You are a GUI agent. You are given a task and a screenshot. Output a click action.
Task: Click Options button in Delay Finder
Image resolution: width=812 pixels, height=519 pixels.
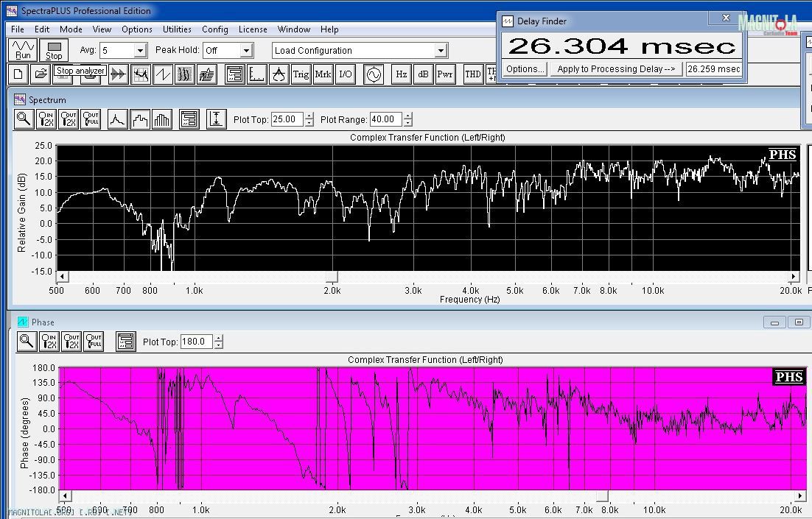pos(525,68)
